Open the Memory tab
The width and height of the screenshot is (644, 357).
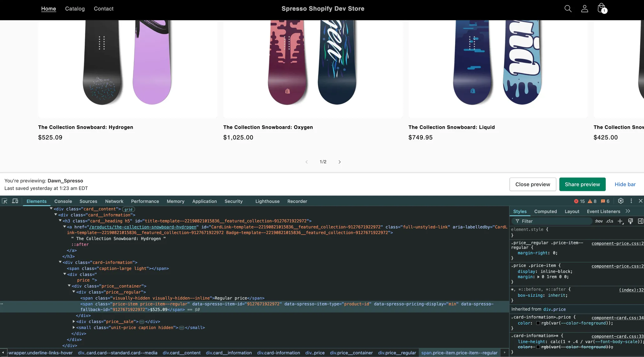tap(175, 201)
